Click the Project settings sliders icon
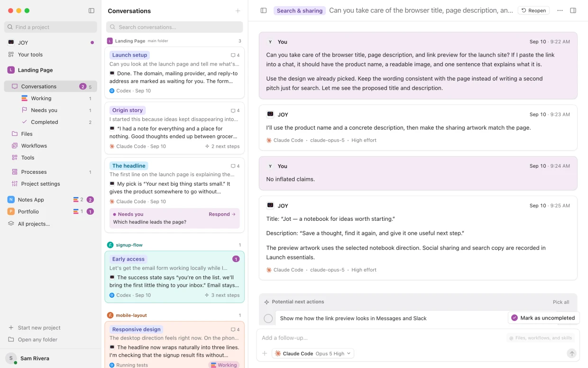 (x=15, y=184)
